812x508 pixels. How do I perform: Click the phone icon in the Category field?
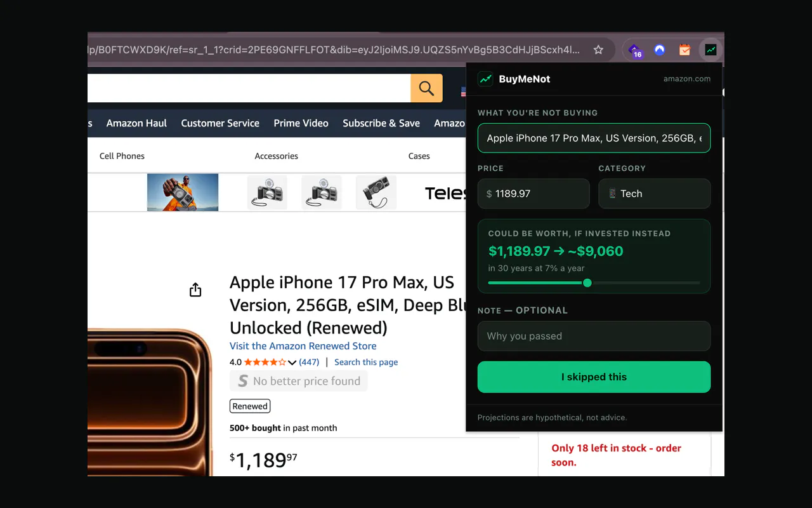coord(612,194)
